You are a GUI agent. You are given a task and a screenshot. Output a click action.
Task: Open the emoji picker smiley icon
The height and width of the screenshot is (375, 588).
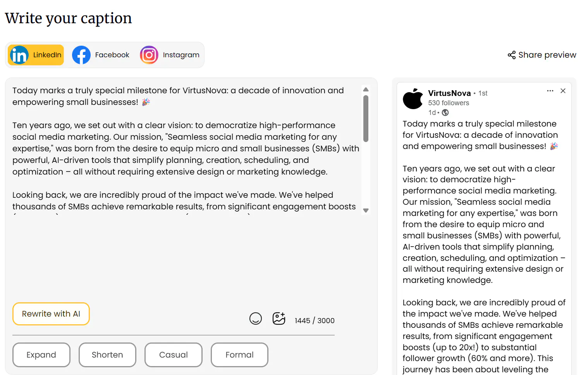[256, 318]
